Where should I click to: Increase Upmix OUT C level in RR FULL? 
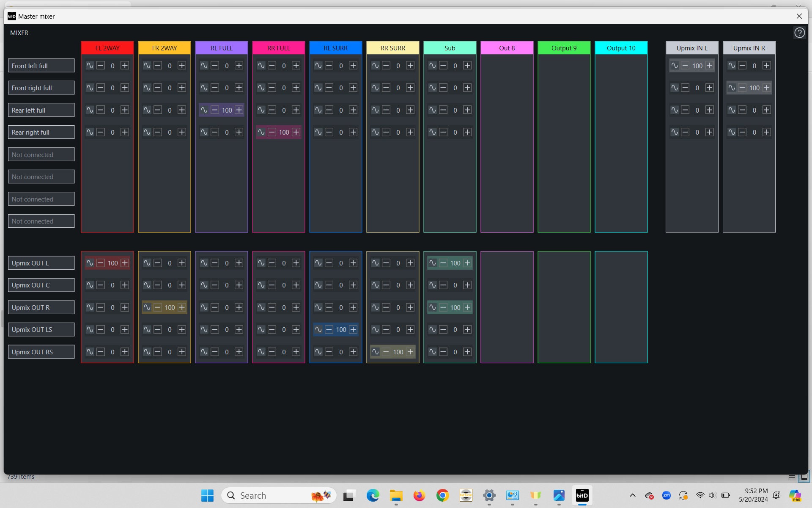(296, 285)
